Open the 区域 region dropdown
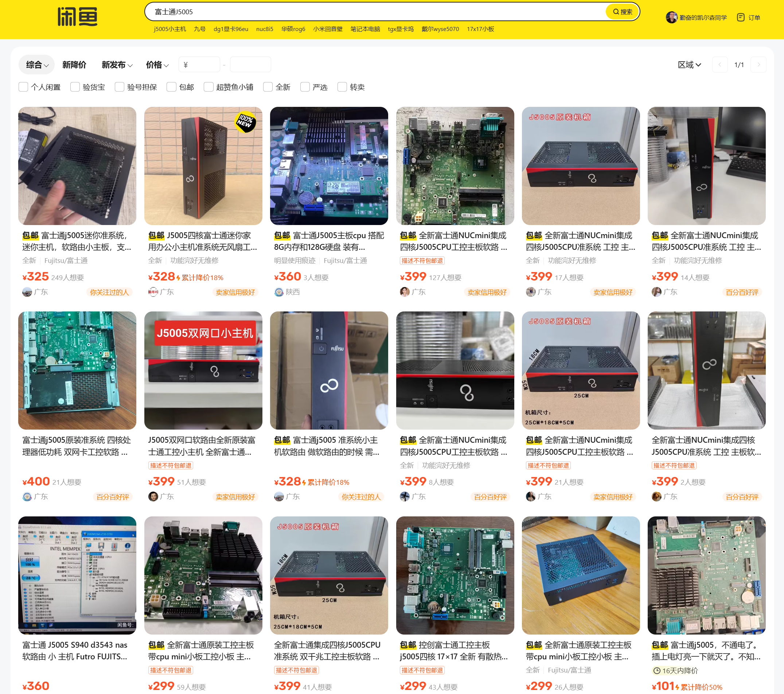The image size is (784, 694). coord(690,65)
